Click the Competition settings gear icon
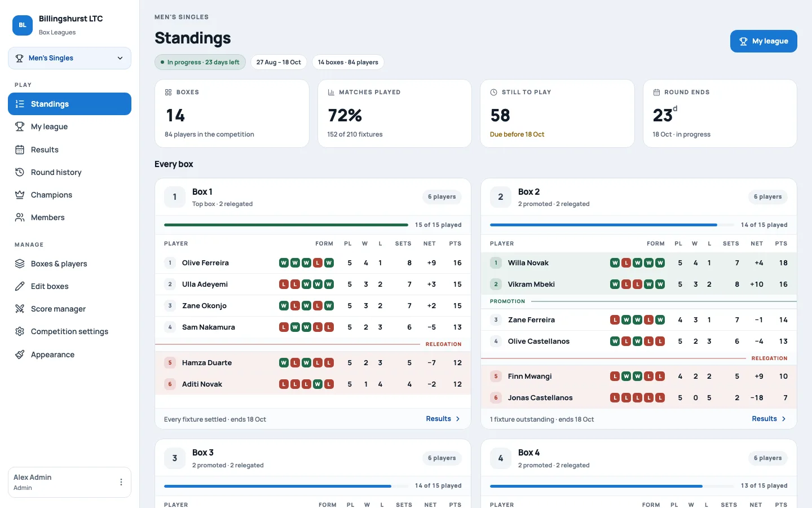The image size is (812, 508). click(20, 331)
